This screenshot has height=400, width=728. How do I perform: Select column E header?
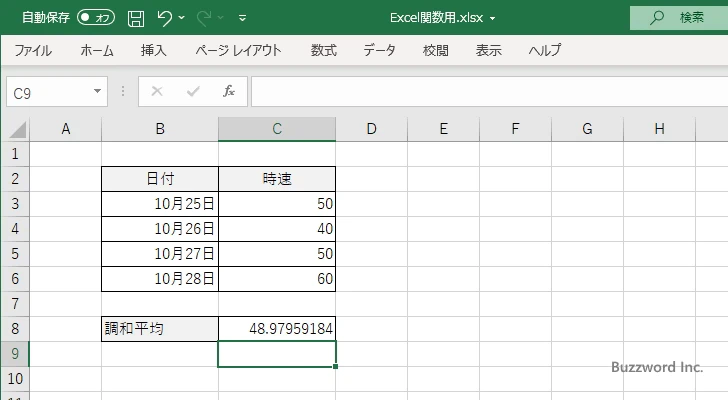pos(443,129)
